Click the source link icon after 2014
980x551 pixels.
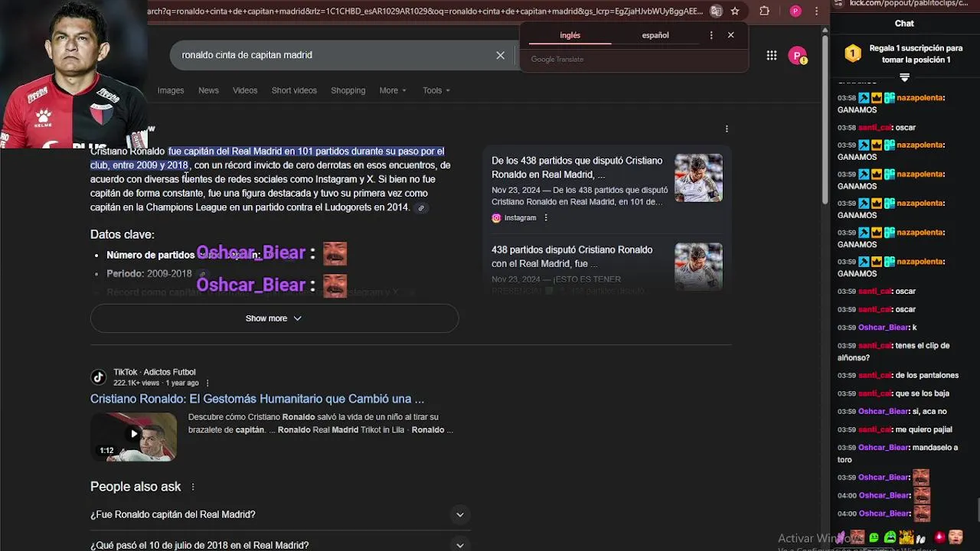click(x=420, y=208)
